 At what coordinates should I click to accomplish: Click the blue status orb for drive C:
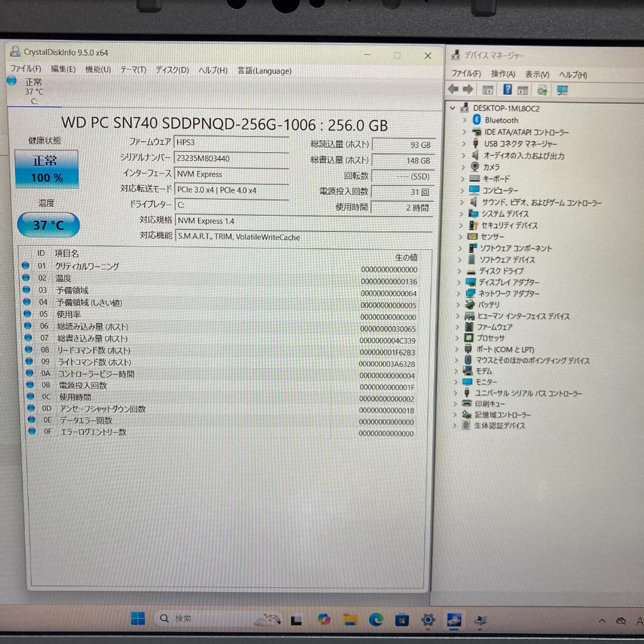click(x=12, y=81)
